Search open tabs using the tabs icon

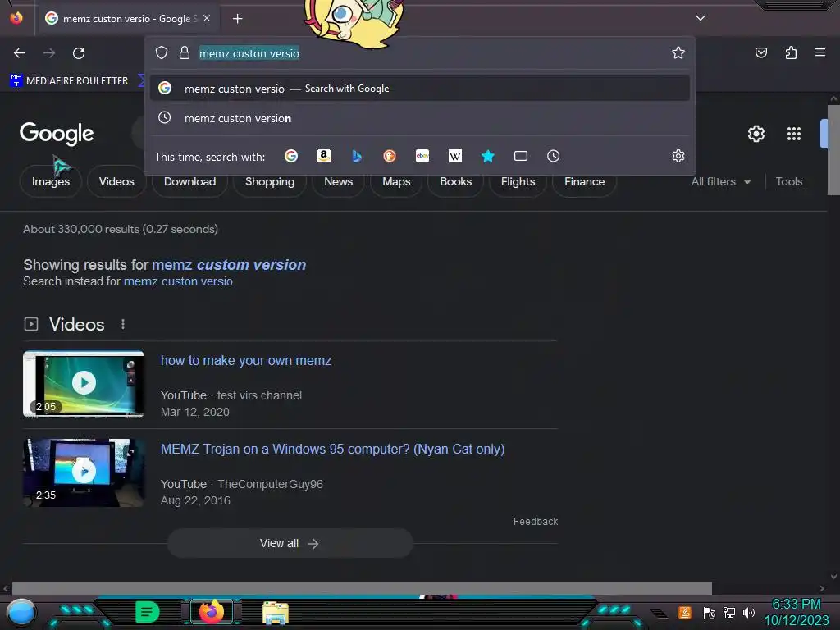[x=521, y=156]
